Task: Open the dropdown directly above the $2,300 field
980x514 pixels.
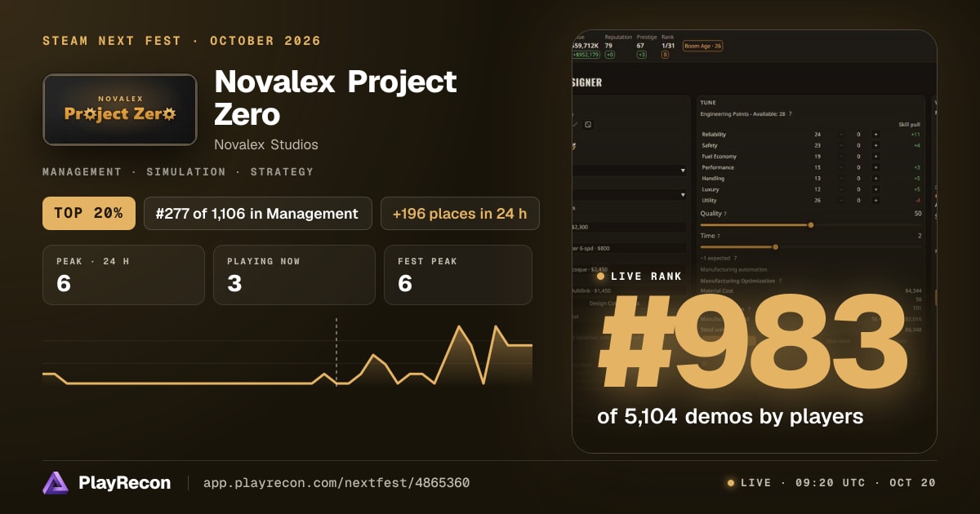Action: click(629, 195)
